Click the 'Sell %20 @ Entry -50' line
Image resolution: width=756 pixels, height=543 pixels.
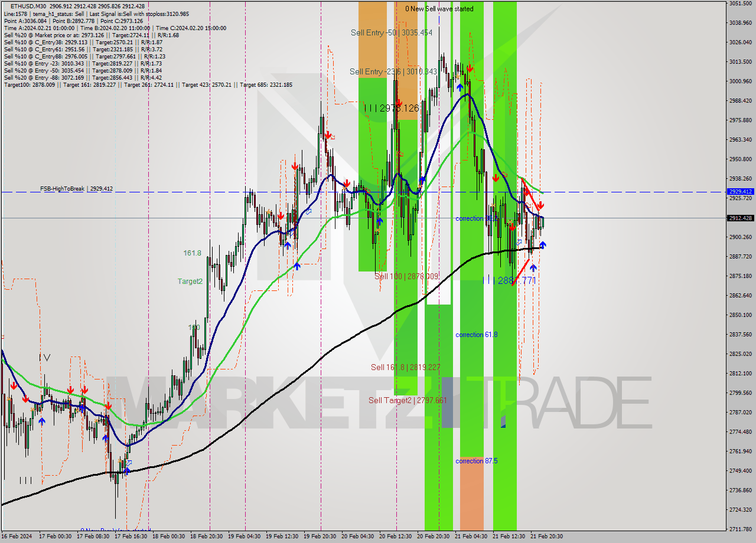pos(83,70)
